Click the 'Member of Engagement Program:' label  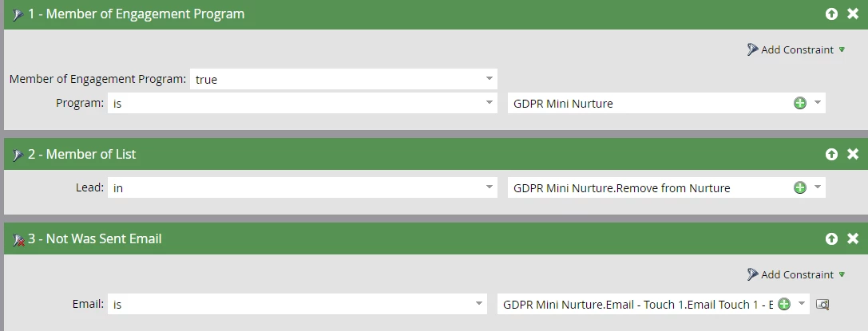click(x=97, y=79)
